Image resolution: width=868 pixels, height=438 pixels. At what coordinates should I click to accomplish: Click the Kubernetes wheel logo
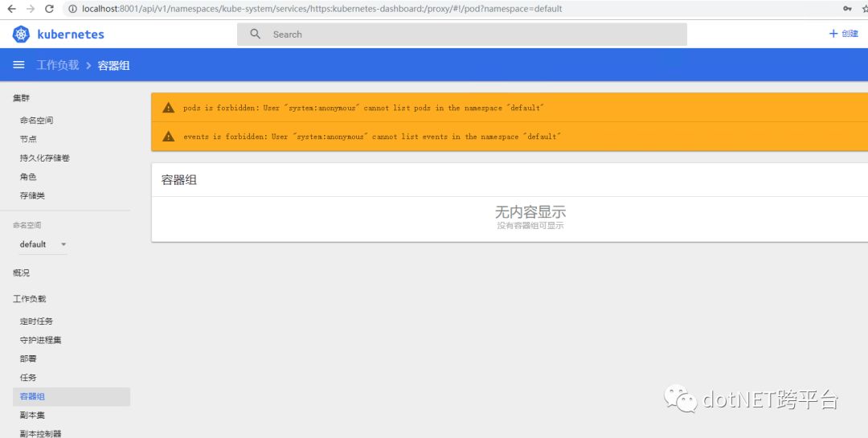coord(21,35)
